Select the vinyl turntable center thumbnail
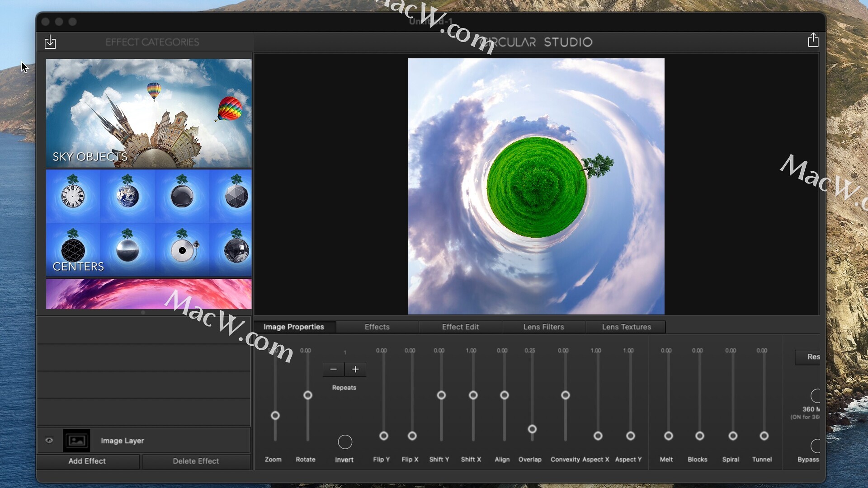 pos(182,250)
